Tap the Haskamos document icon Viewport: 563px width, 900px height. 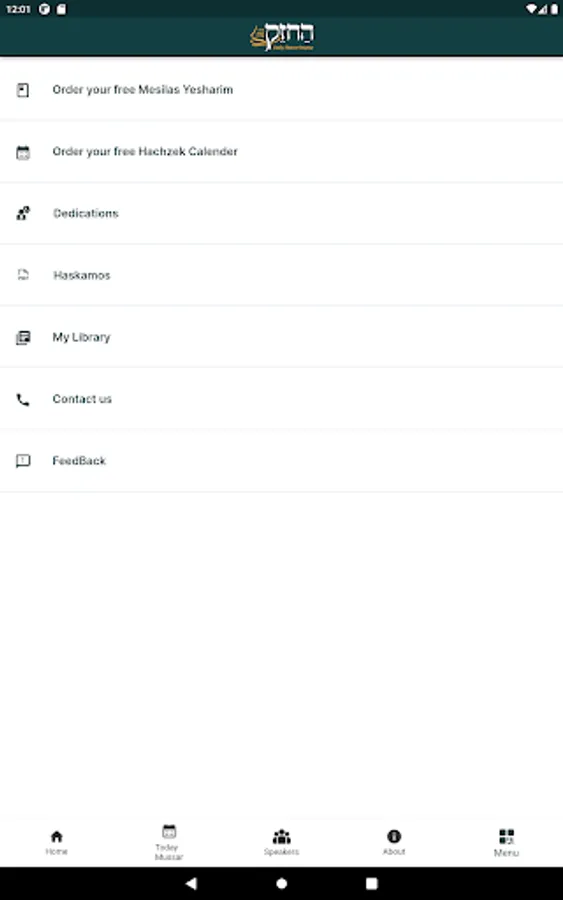(23, 275)
